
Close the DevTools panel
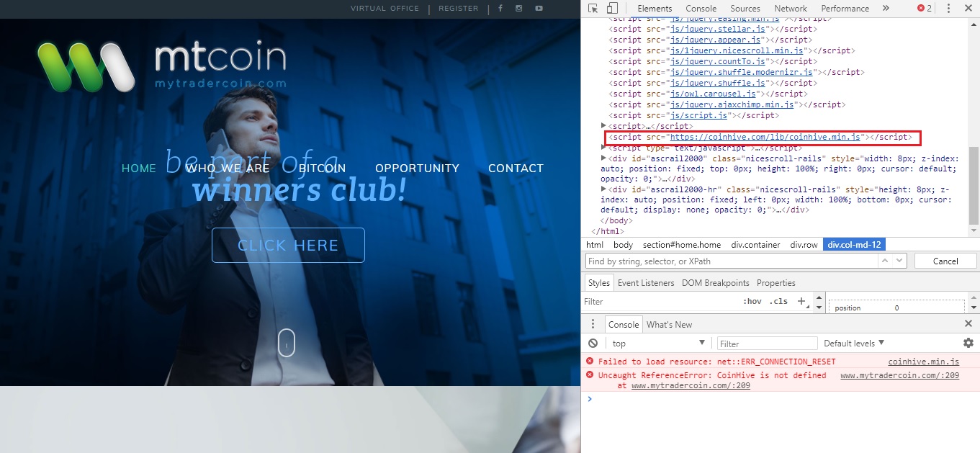pyautogui.click(x=968, y=9)
